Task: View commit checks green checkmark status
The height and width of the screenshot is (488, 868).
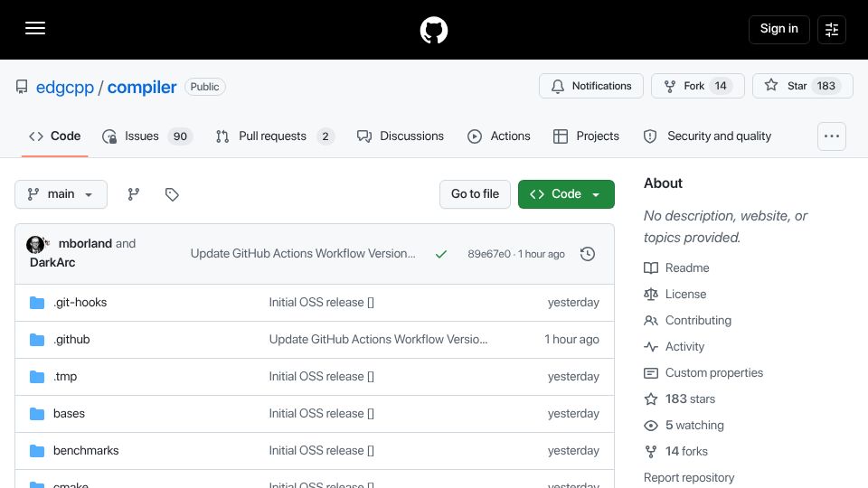Action: [440, 254]
